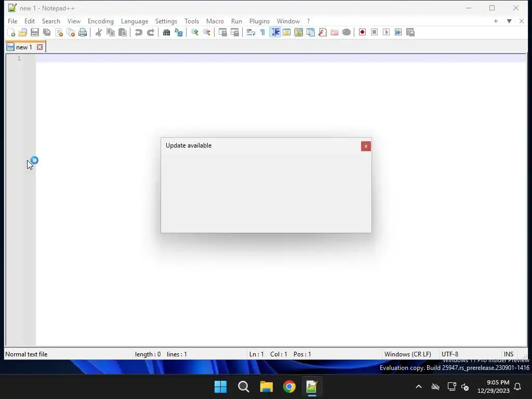The width and height of the screenshot is (532, 399).
Task: Click UTF-8 encoding in the status bar
Action: click(450, 354)
